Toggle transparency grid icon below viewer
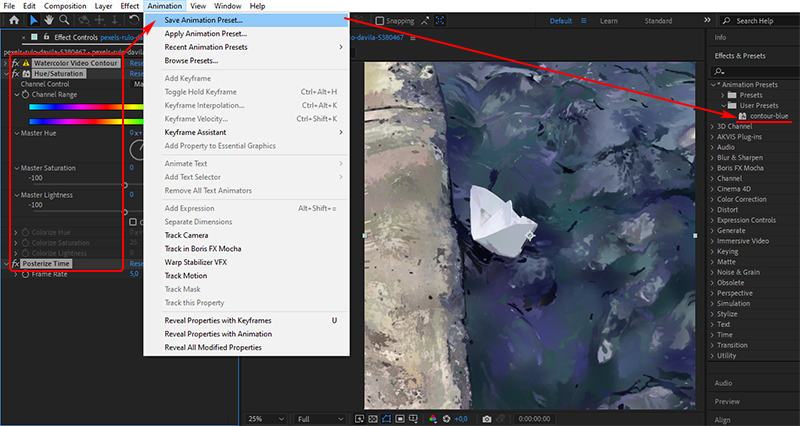The height and width of the screenshot is (426, 800). point(373,419)
